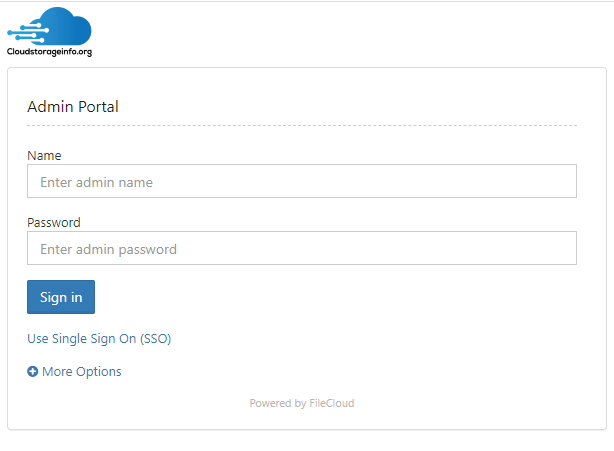Click the word FileCloud in the footer
Screen dimensions: 614x451
click(332, 403)
